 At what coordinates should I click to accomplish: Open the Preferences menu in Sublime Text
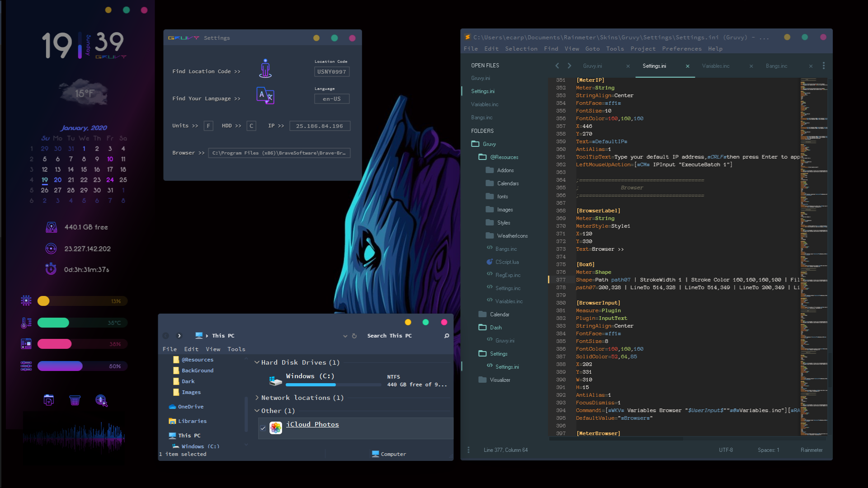pos(681,49)
